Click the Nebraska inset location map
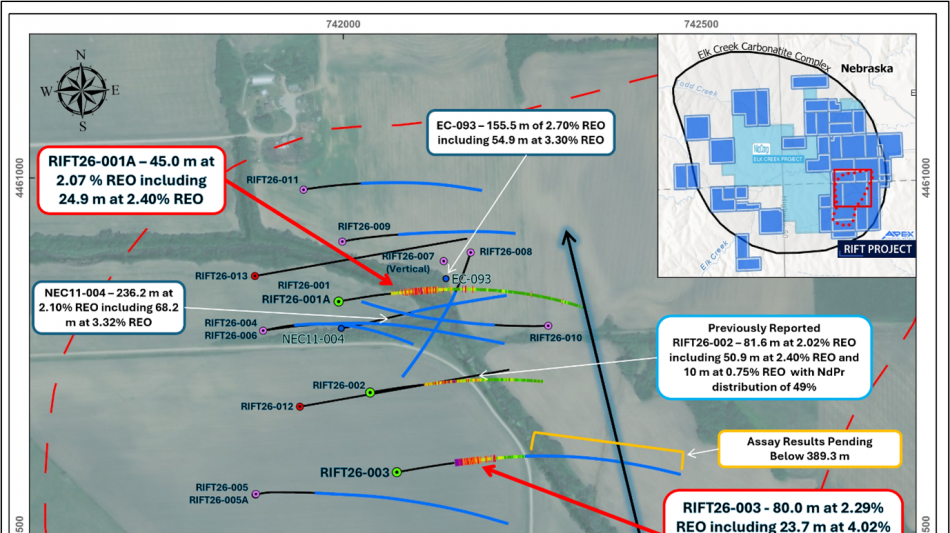Screen dimensions: 950x533 point(785,154)
